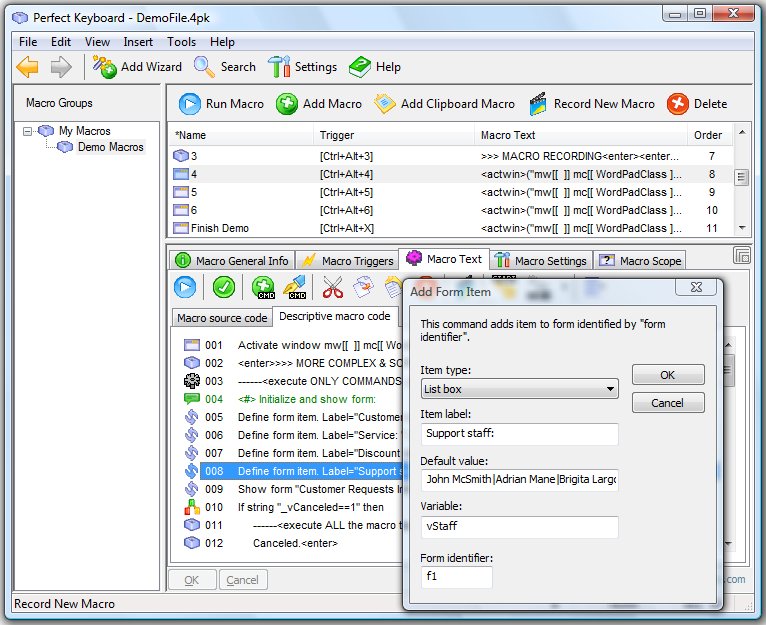Open the Tools menu
766x625 pixels.
(181, 42)
